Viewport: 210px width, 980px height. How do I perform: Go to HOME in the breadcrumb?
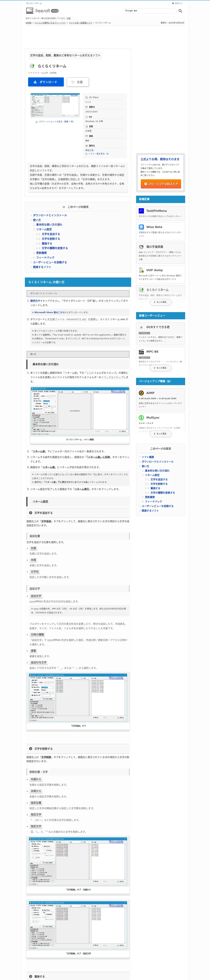29,23
